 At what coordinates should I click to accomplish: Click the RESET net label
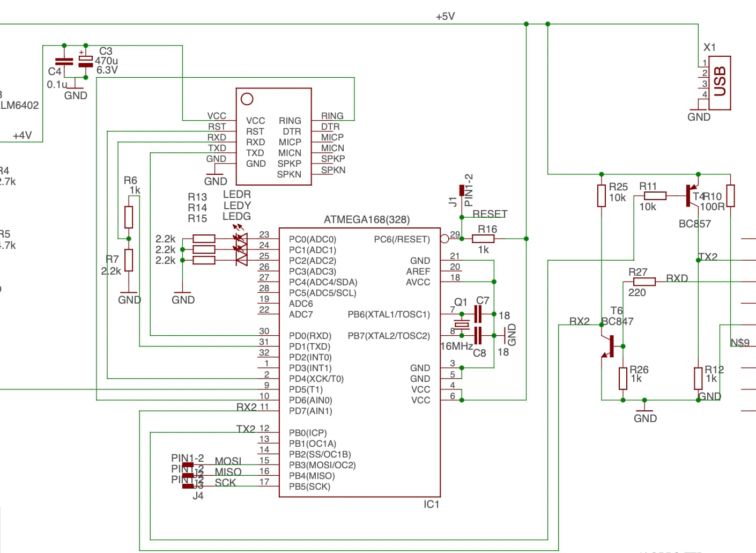click(x=490, y=213)
